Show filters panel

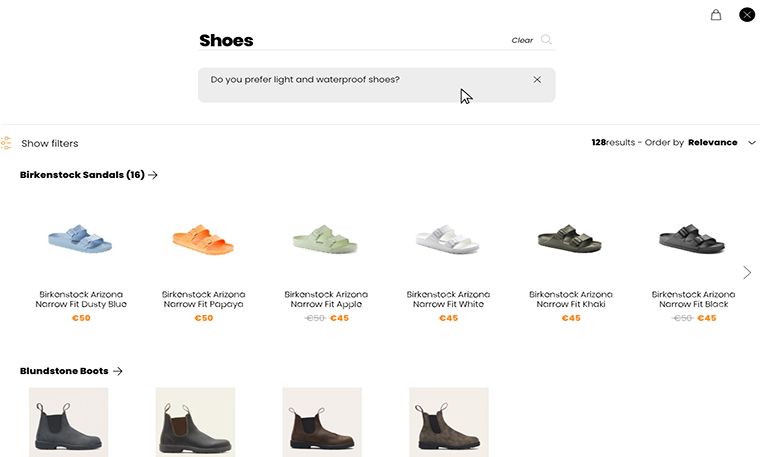(x=49, y=143)
